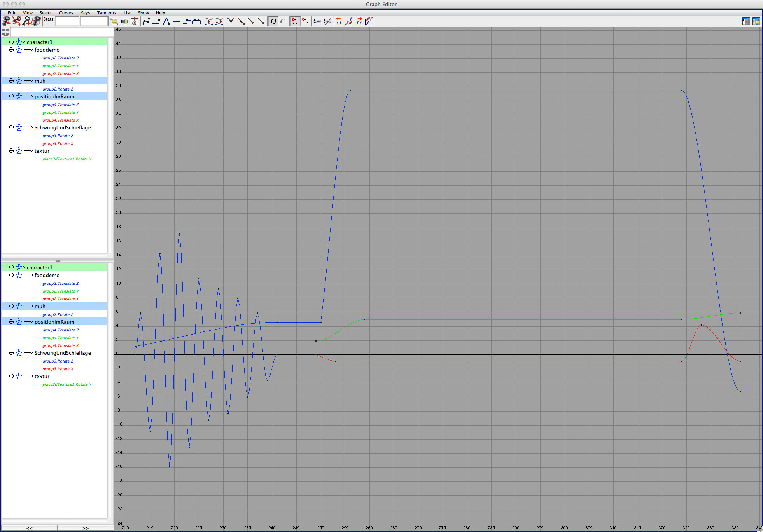Viewport: 763px width, 532px height.
Task: Click the << button below outliner
Action: (x=30, y=528)
